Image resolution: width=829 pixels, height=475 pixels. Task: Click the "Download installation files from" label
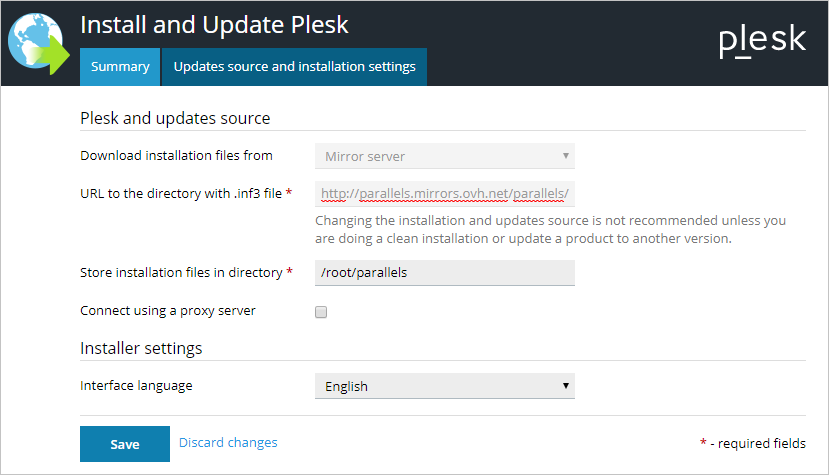(176, 155)
